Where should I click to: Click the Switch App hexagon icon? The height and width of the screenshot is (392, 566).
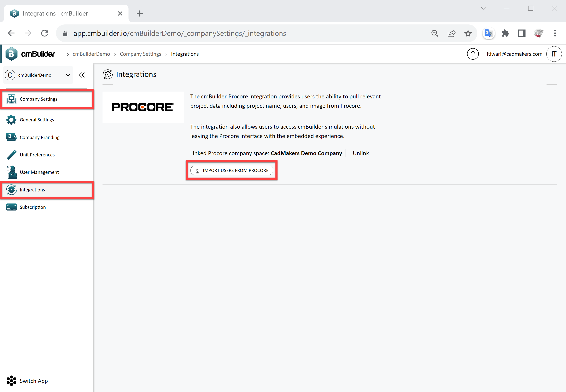tap(11, 381)
